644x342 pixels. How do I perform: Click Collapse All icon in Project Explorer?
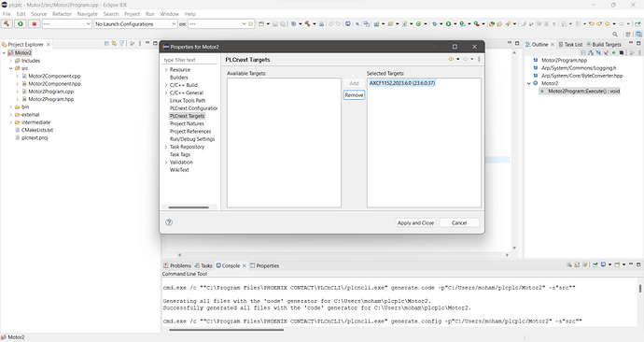(106, 43)
